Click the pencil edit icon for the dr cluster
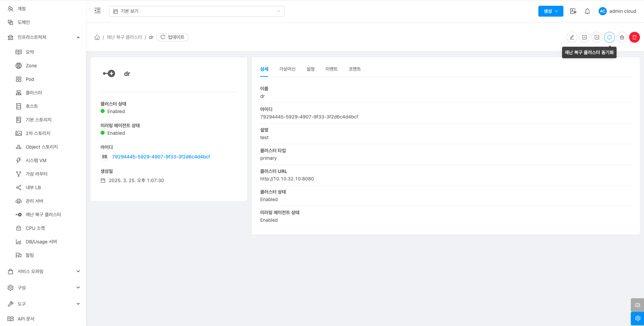Image resolution: width=644 pixels, height=326 pixels. click(572, 37)
